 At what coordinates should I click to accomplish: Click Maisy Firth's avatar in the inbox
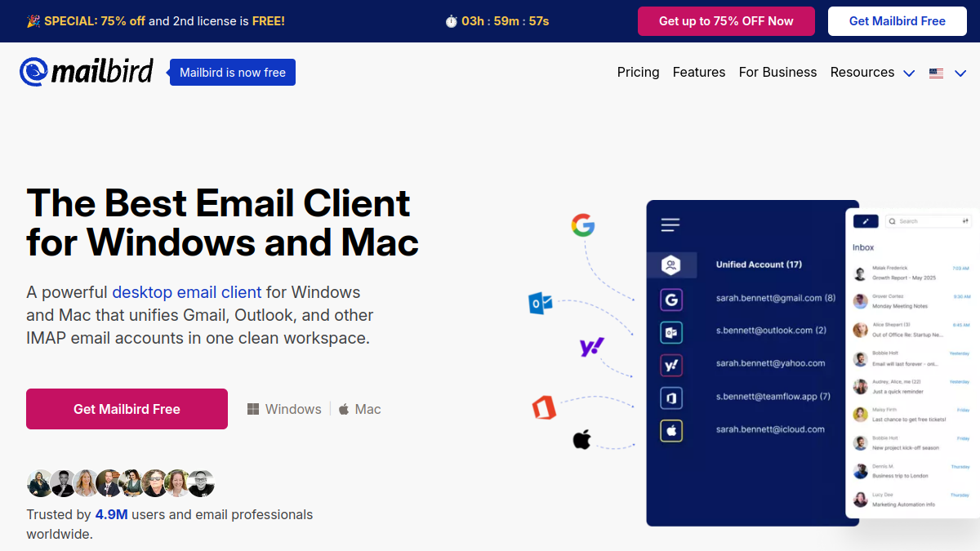860,415
